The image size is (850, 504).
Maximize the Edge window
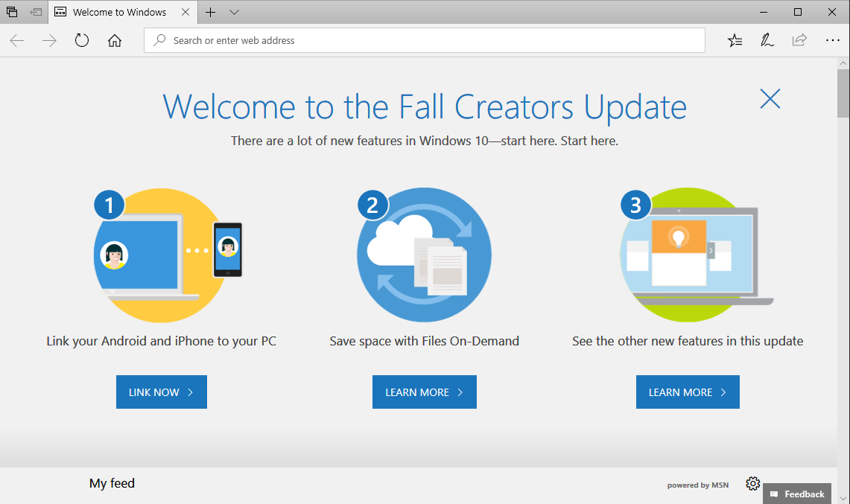[798, 12]
